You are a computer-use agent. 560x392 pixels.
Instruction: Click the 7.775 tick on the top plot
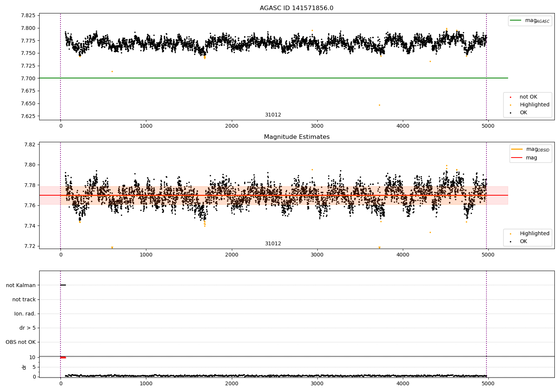[x=27, y=40]
